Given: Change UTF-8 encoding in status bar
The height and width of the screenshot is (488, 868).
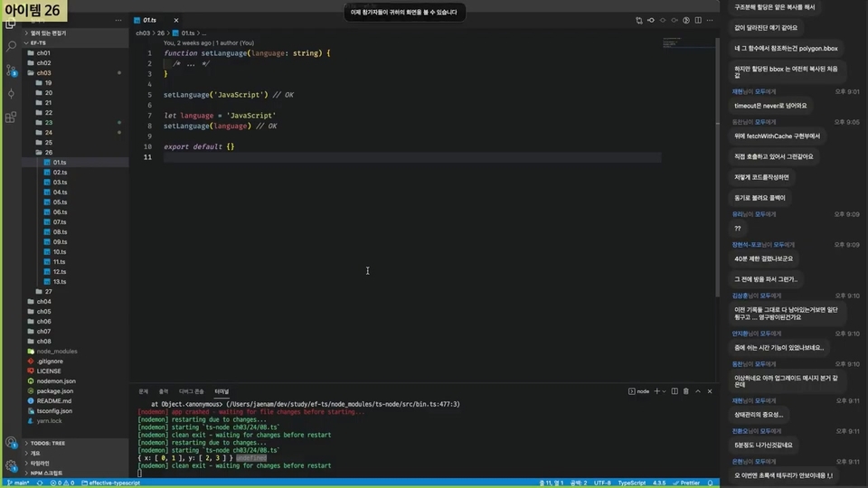Looking at the screenshot, I should click(602, 483).
